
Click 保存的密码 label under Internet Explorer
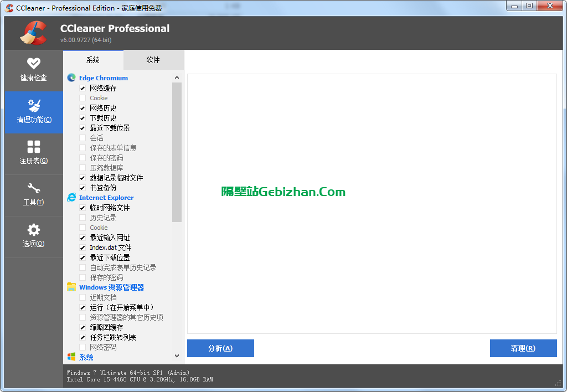tap(106, 277)
